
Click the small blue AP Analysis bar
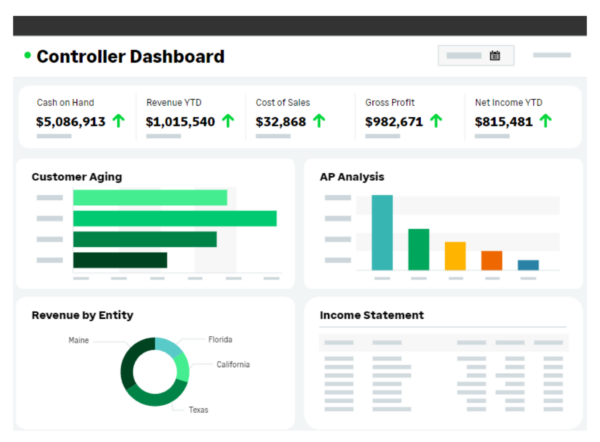[x=528, y=265]
